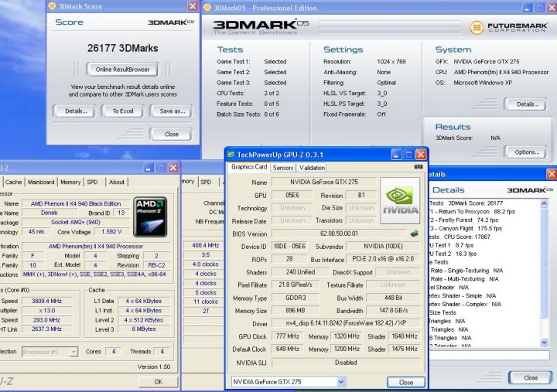
Task: Click the BIOS Version field 62.00.50.00.01
Action: pyautogui.click(x=339, y=233)
